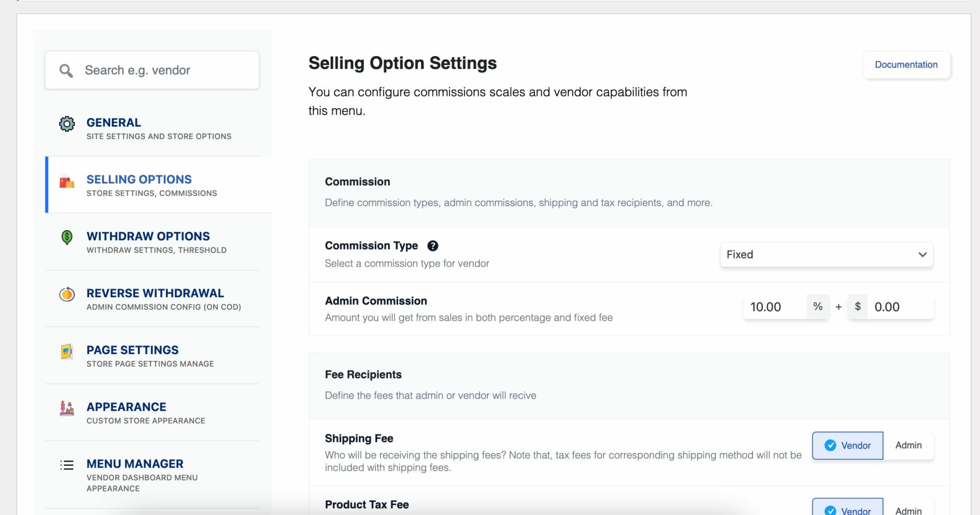Select Admin for Shipping Fee
The image size is (980, 515).
[909, 446]
